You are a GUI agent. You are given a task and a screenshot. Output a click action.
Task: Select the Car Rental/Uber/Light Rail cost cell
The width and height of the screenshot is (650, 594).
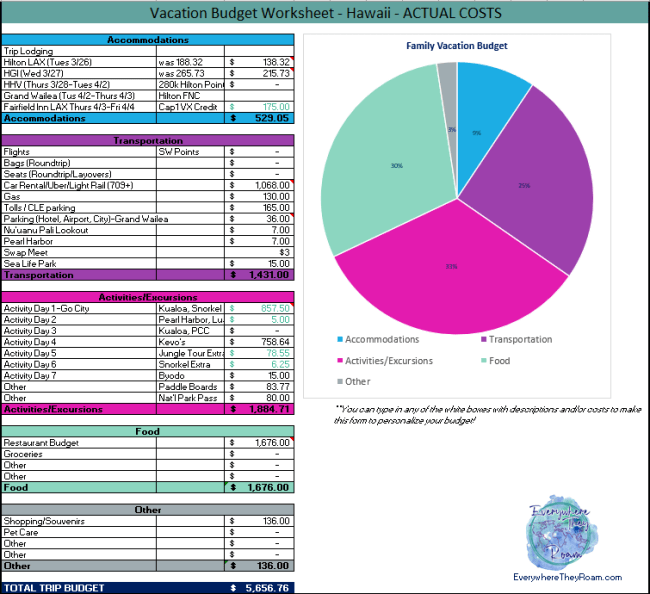(260, 185)
